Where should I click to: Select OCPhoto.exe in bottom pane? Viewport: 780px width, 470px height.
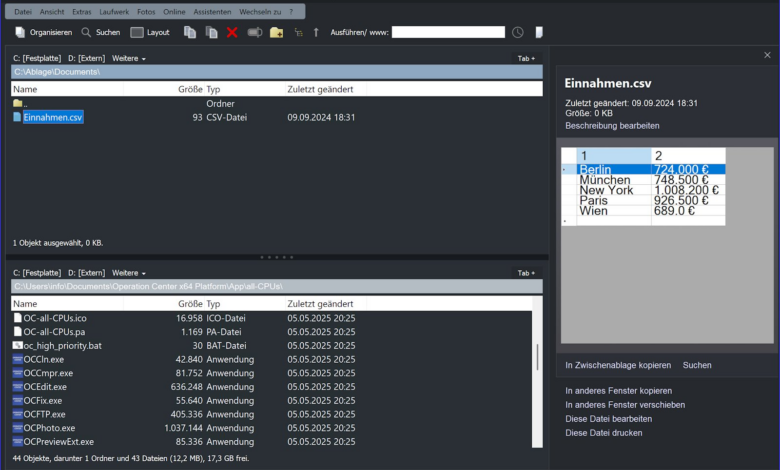(49, 428)
